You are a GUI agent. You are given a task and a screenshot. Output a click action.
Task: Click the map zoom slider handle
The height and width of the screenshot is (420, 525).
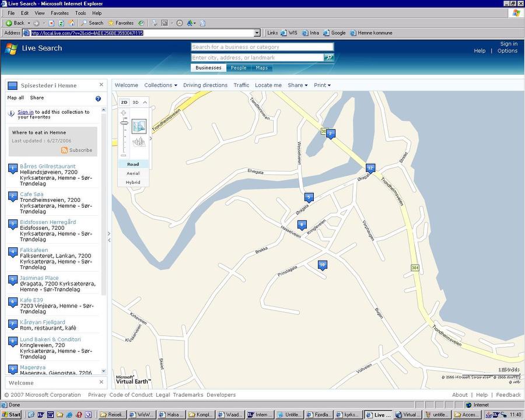tap(124, 123)
